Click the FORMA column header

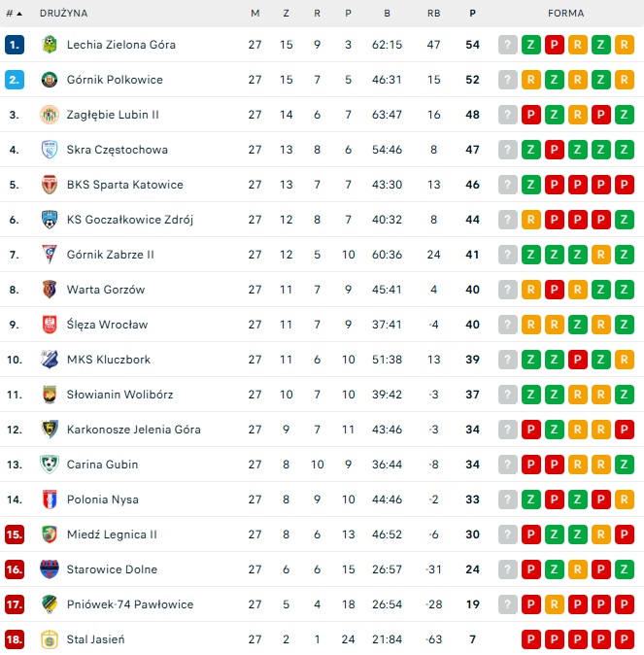pos(566,14)
